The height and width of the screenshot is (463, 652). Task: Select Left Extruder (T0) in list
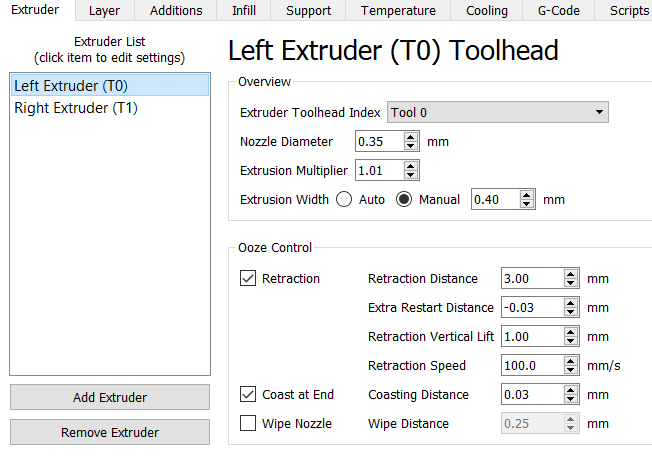tap(71, 86)
